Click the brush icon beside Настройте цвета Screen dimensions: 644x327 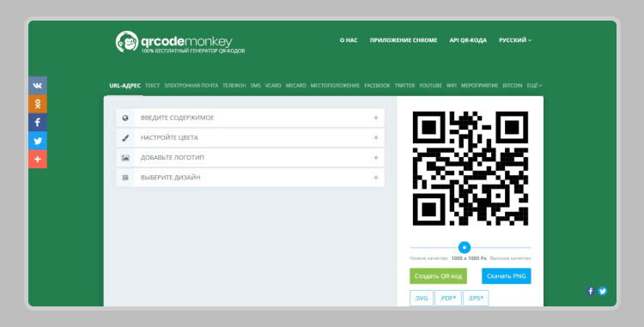[125, 138]
